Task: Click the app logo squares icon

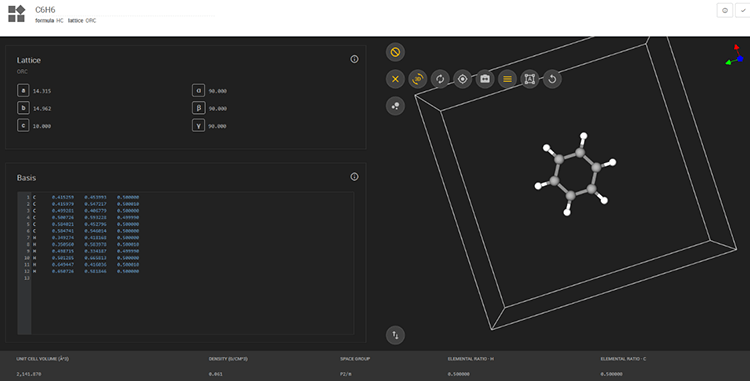Action: pos(17,14)
